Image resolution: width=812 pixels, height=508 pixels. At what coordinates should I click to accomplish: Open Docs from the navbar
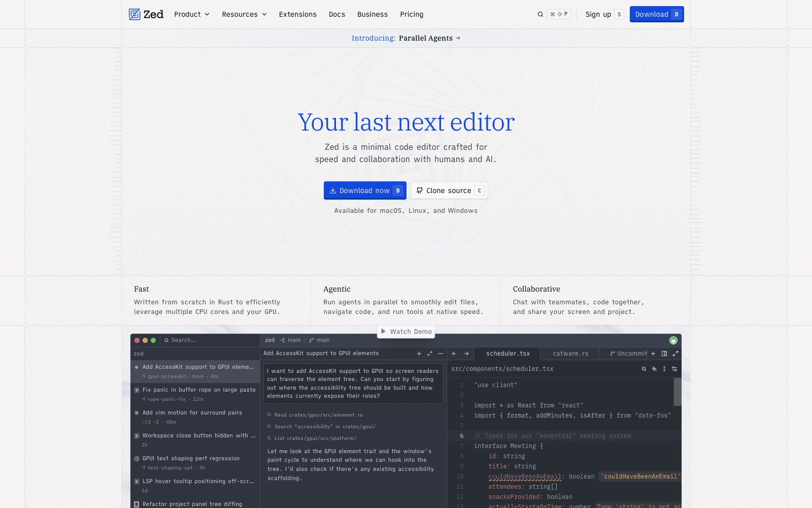[x=337, y=14]
